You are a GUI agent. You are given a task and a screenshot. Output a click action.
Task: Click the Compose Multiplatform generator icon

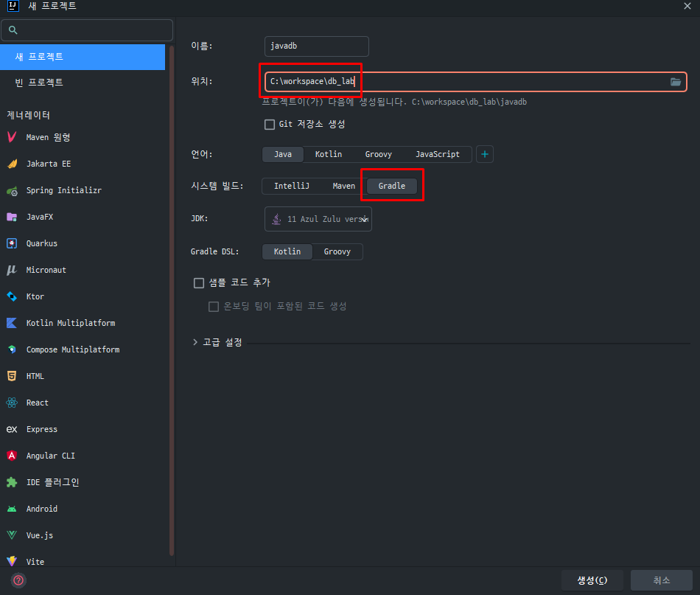12,349
